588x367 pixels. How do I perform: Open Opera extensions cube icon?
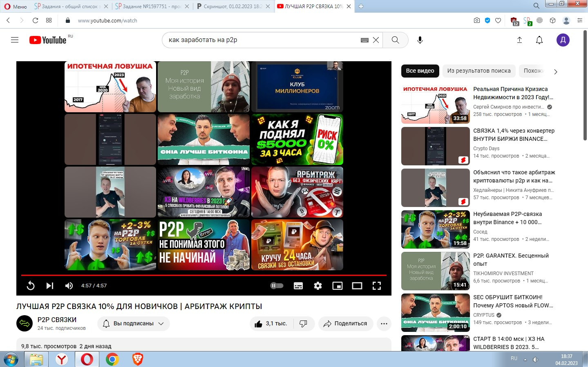click(552, 20)
